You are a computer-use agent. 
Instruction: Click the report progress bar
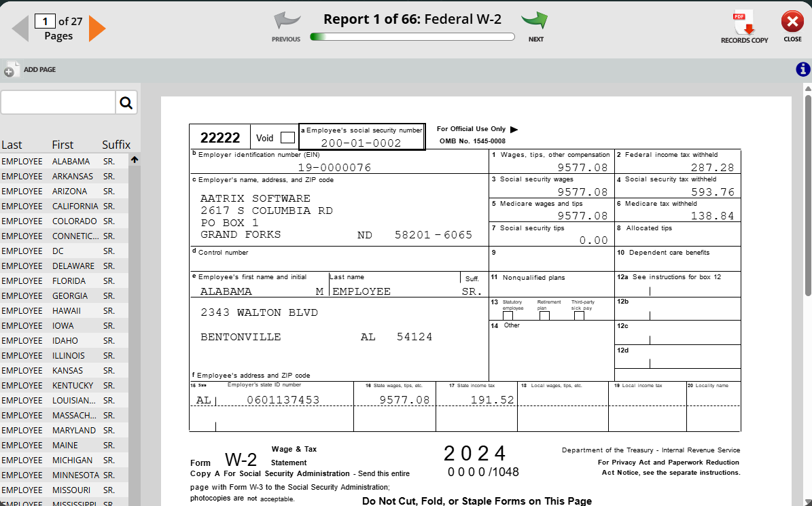pos(412,37)
